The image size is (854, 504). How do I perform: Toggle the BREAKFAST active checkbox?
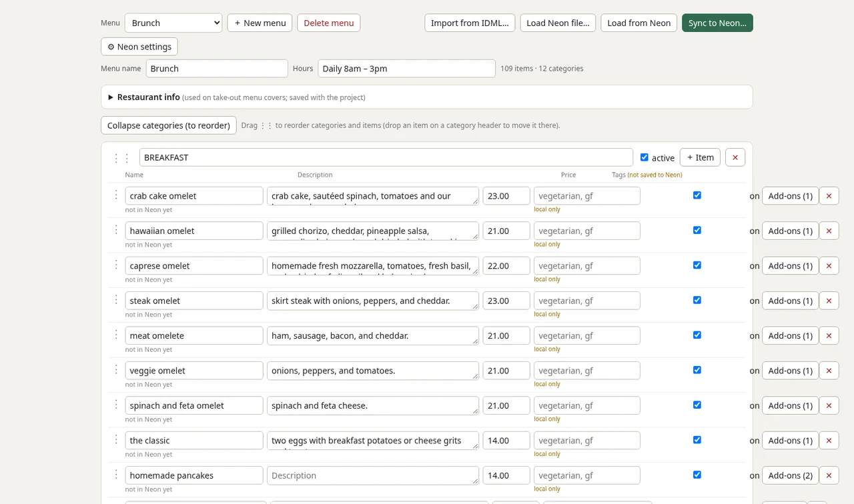[644, 157]
